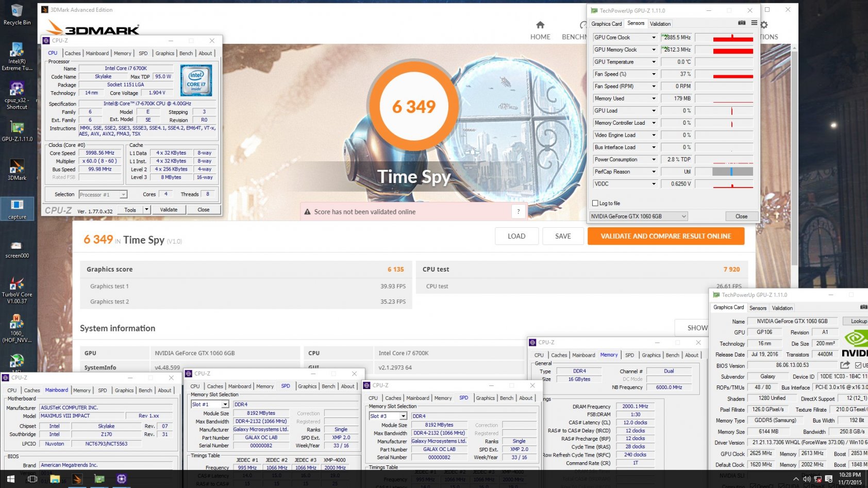Click VALIDATE AND COMPARE RESULT ONLINE button
The width and height of the screenshot is (868, 488).
666,236
